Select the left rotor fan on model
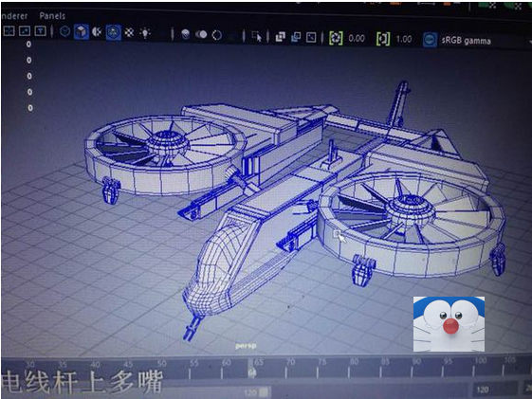 pos(165,154)
